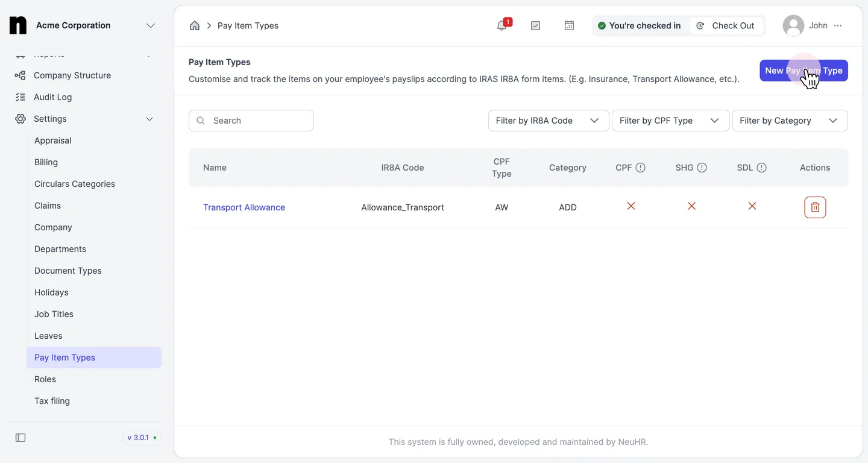This screenshot has height=463, width=868.
Task: Delete the Transport Allowance pay item
Action: point(815,207)
